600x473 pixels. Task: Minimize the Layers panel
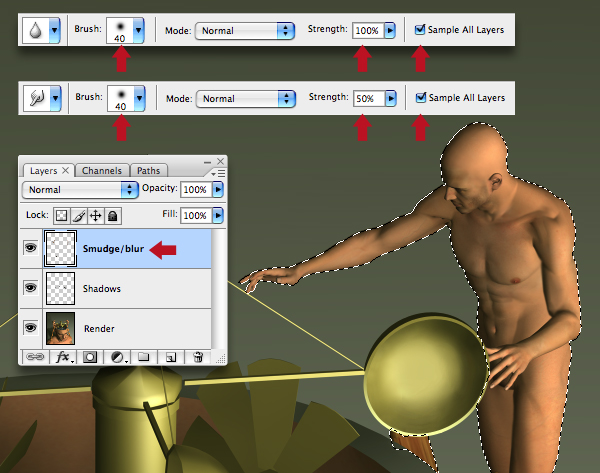click(207, 162)
